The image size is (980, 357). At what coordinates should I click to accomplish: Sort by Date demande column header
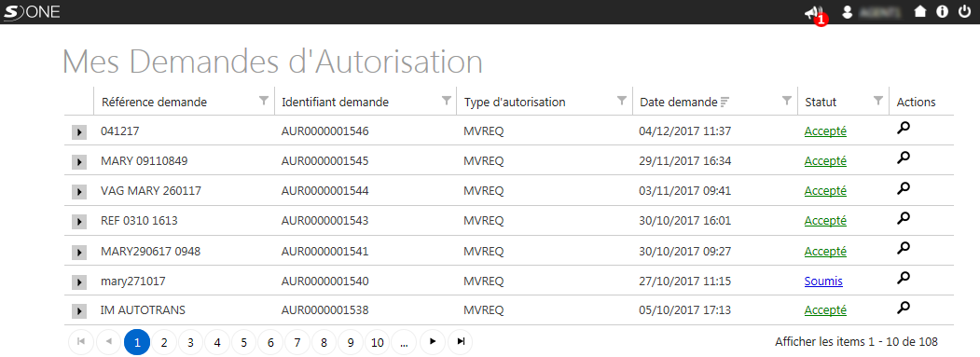coord(678,102)
